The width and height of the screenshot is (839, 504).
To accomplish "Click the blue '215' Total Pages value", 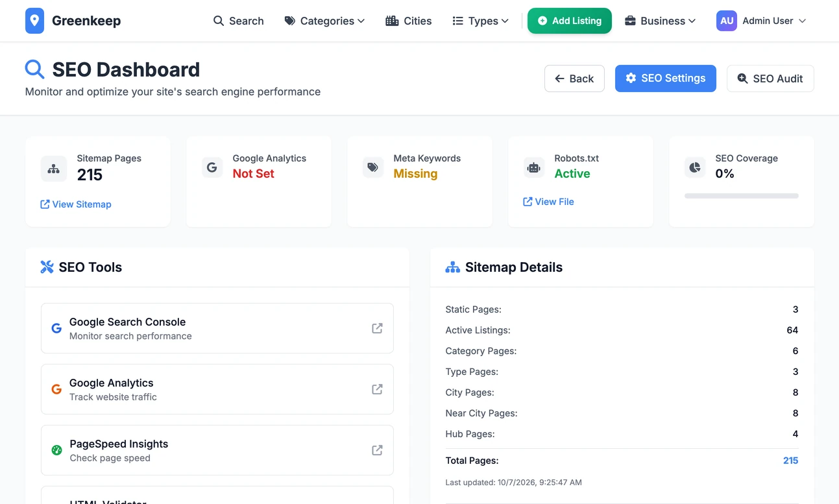I will (790, 461).
